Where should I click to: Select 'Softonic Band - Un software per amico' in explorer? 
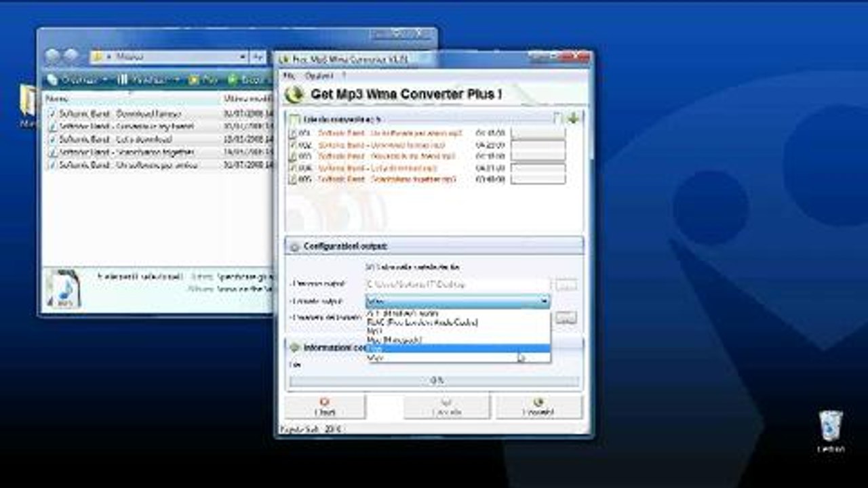tap(128, 165)
